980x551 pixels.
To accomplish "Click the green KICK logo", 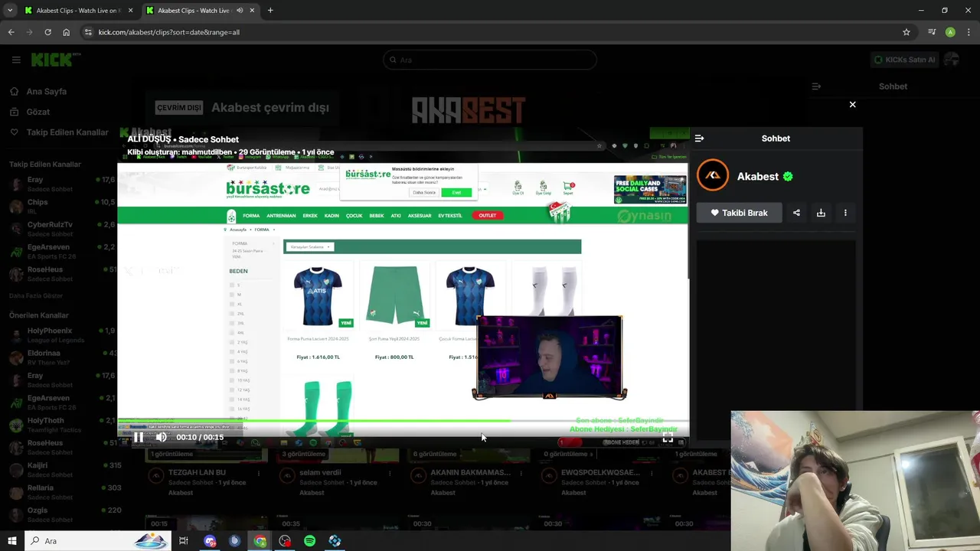I will [51, 60].
